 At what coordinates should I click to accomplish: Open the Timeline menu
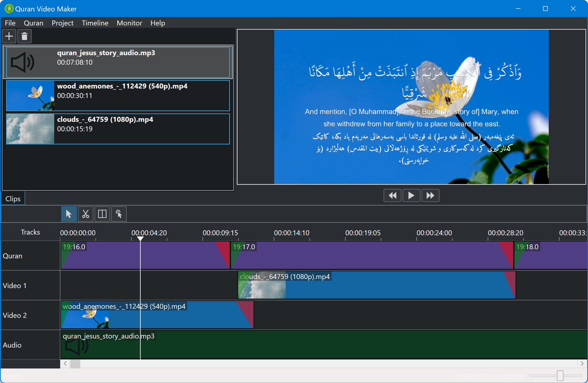pyautogui.click(x=95, y=23)
